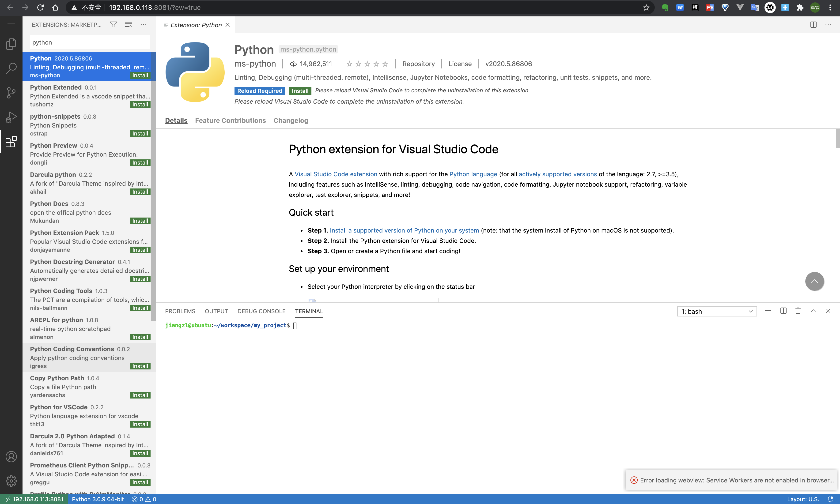Click the browser address bar URL
This screenshot has height=504, width=840.
tap(155, 8)
